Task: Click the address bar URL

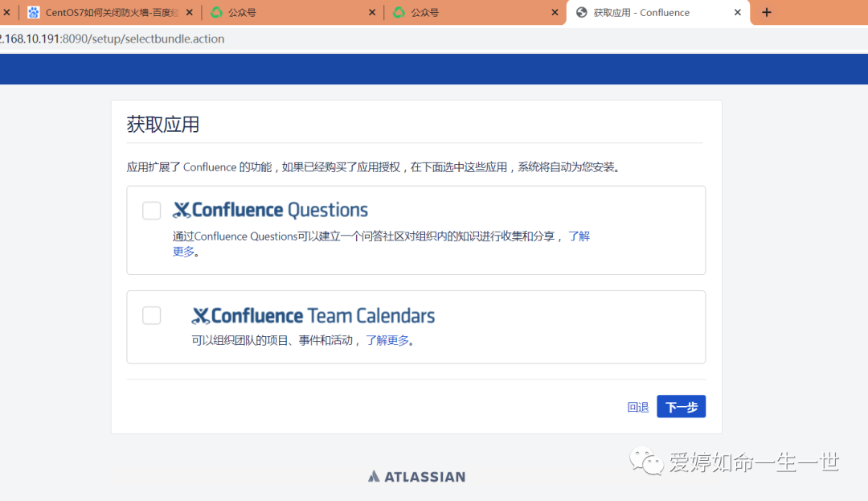Action: pos(112,39)
